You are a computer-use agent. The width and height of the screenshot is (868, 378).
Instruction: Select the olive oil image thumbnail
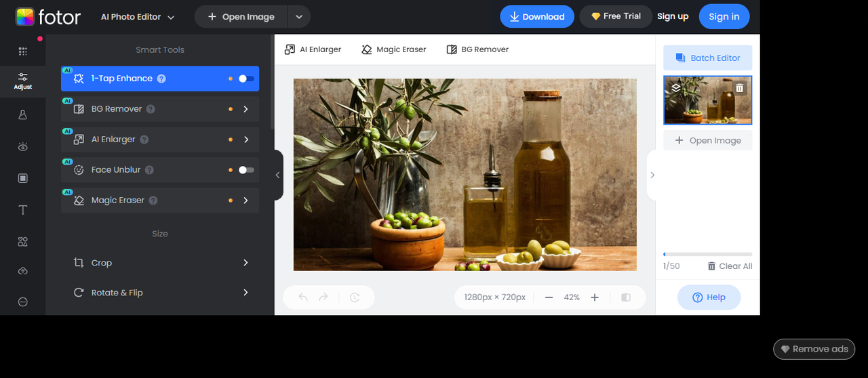(707, 100)
